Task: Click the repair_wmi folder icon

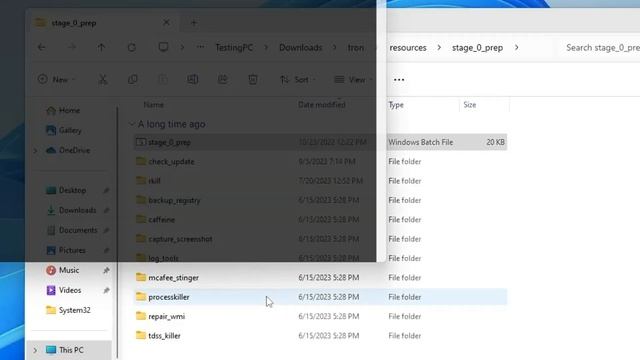Action: click(x=141, y=316)
